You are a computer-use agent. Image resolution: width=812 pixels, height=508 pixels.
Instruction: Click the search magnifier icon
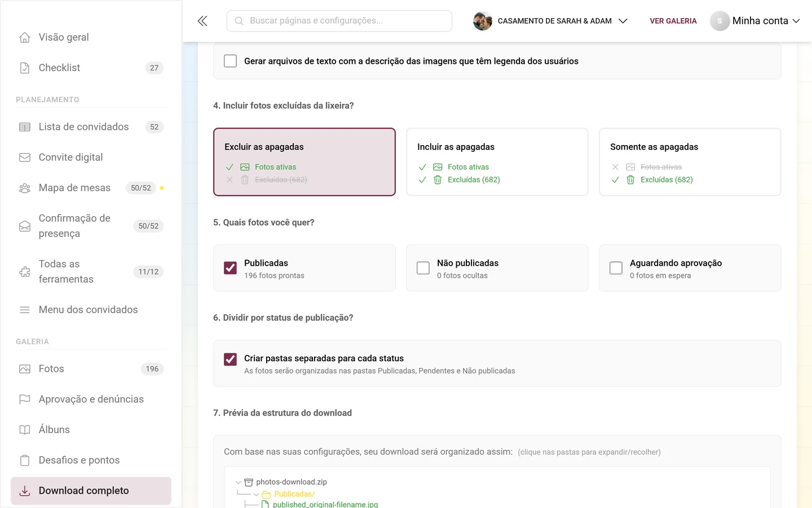pyautogui.click(x=239, y=21)
